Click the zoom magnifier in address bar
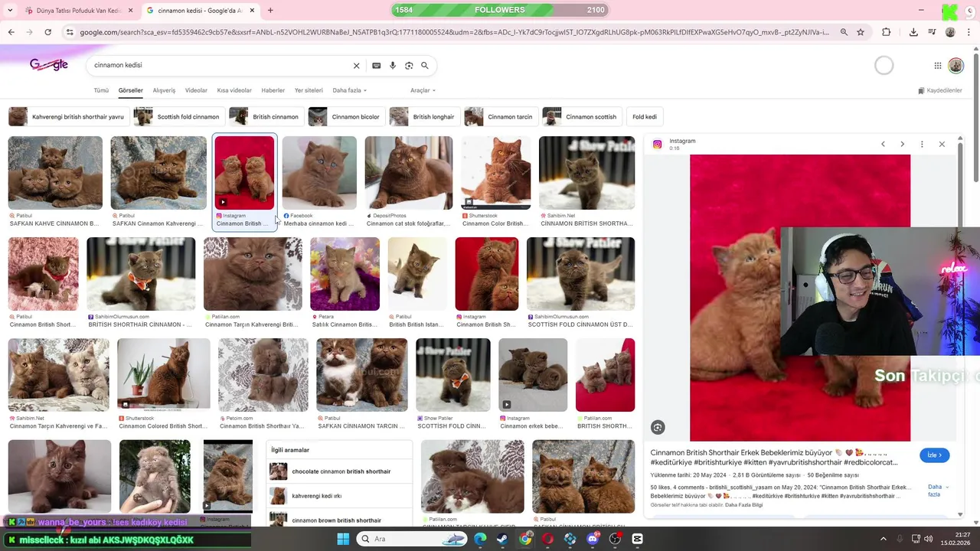 844,32
